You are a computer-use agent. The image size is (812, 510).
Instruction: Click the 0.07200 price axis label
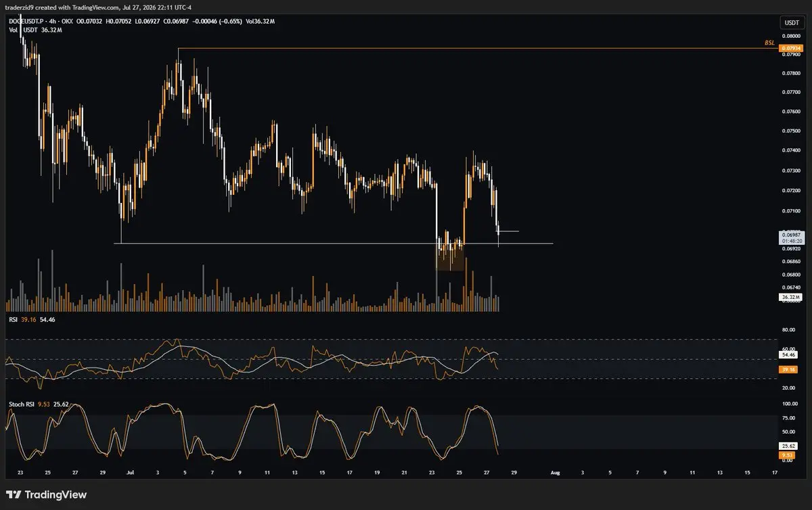coord(790,191)
